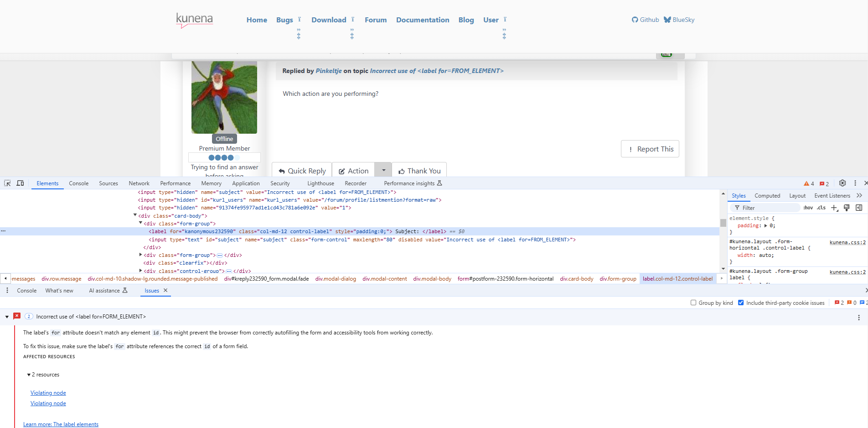This screenshot has width=868, height=428.
Task: Toggle rendering emulations paintbrush icon
Action: pos(847,208)
